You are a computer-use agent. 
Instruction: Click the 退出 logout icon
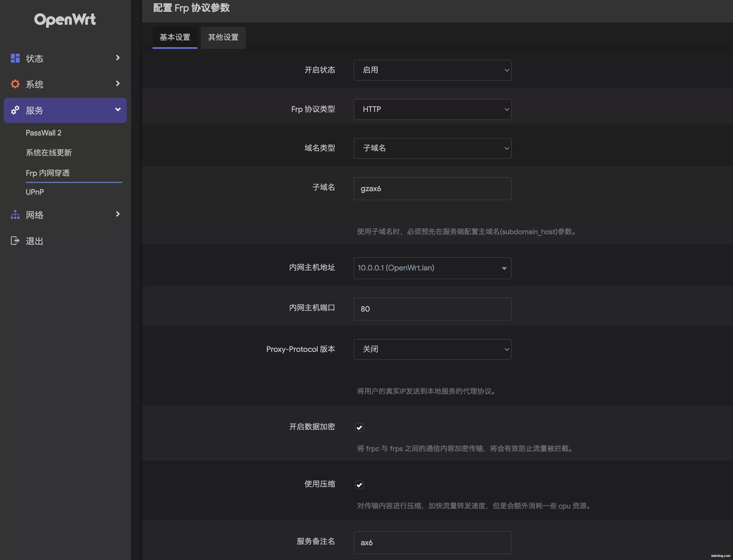pos(15,241)
